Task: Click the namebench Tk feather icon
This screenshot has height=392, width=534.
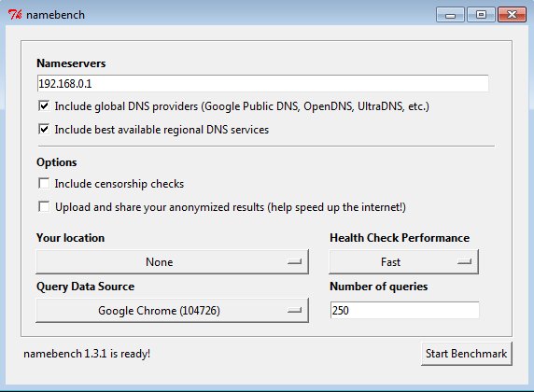Action: [15, 15]
